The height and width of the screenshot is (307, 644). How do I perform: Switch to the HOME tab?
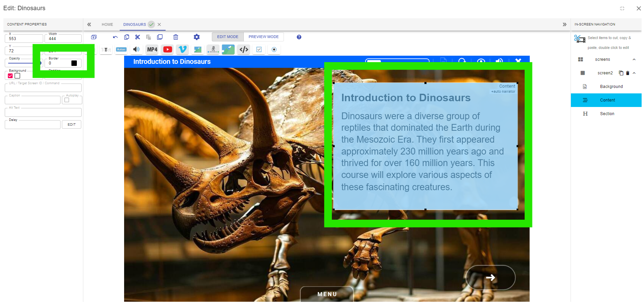pos(107,24)
